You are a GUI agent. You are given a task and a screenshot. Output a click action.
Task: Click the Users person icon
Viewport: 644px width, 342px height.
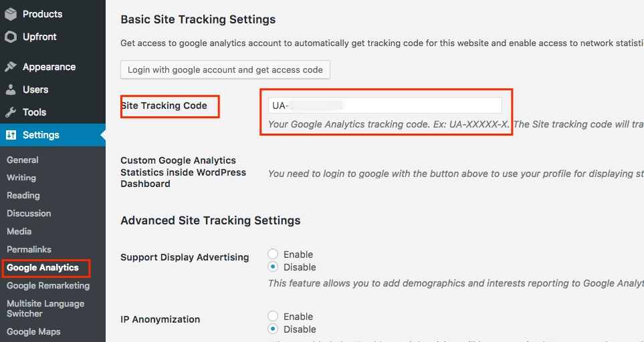[x=11, y=90]
